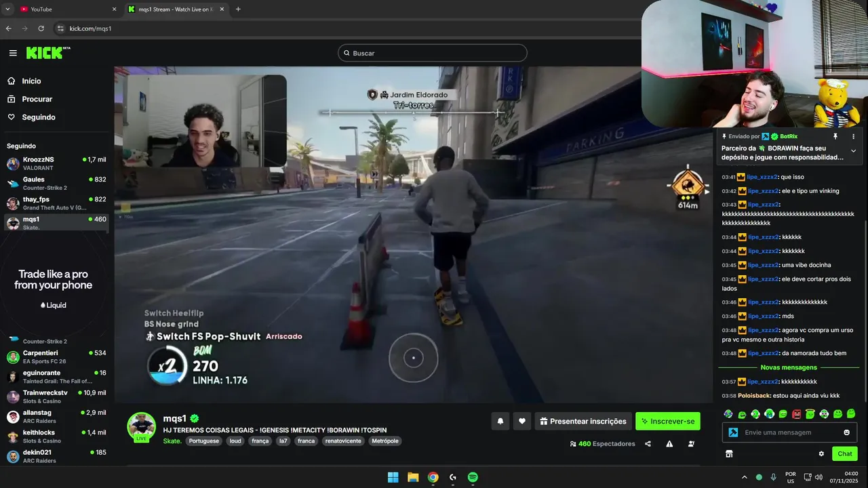Screen dimensions: 868x488
Task: Click the renatovicente tag
Action: (x=343, y=441)
